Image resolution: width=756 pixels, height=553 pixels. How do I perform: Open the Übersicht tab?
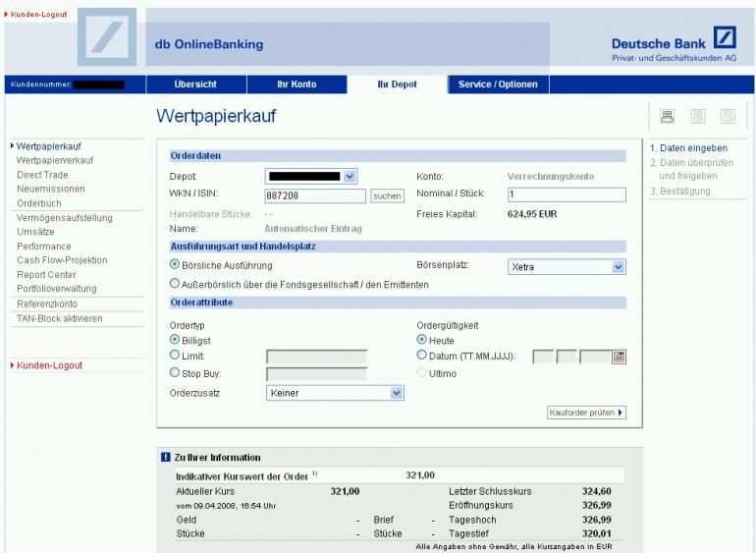click(195, 84)
